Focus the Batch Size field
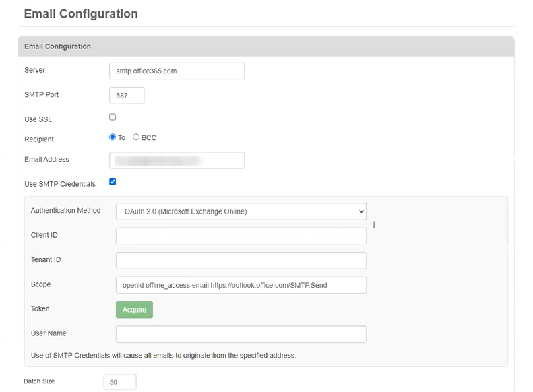533x392 pixels. 120,382
